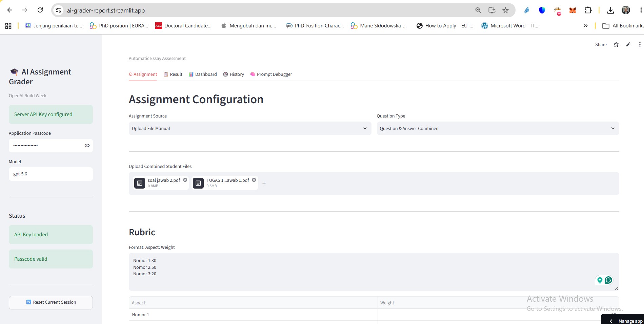
Task: Favorite the app with the star icon
Action: tap(616, 44)
